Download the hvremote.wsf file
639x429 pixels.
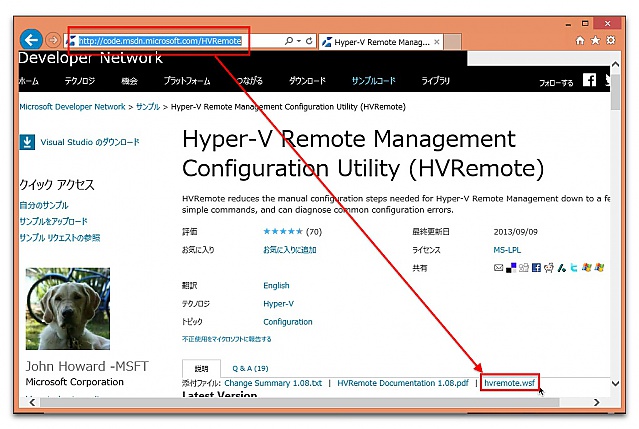509,383
